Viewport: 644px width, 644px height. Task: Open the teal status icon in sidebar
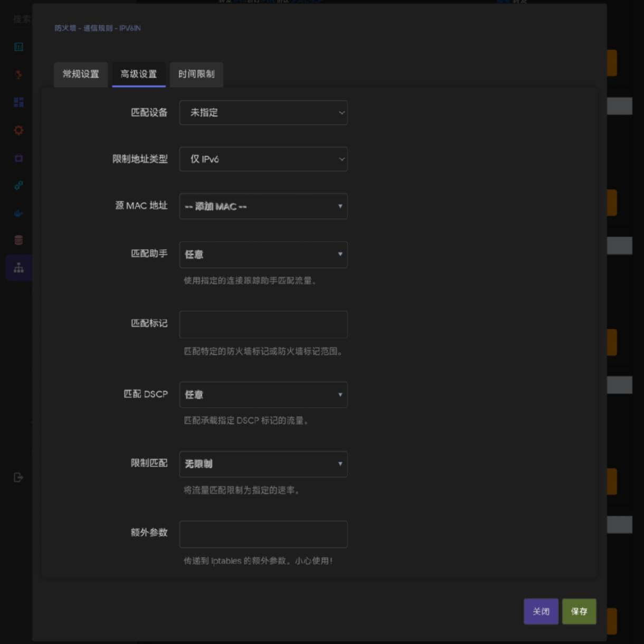coord(18,47)
